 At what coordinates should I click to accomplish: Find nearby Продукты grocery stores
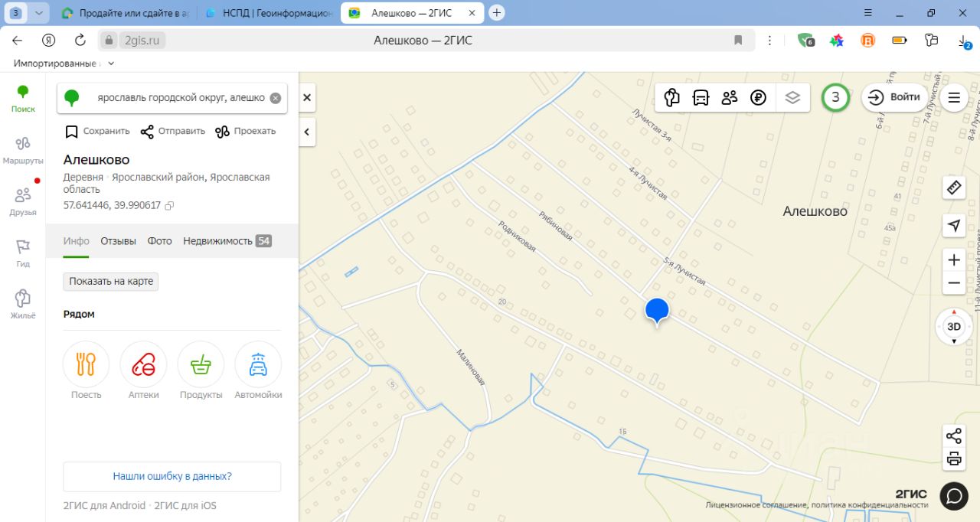201,370
